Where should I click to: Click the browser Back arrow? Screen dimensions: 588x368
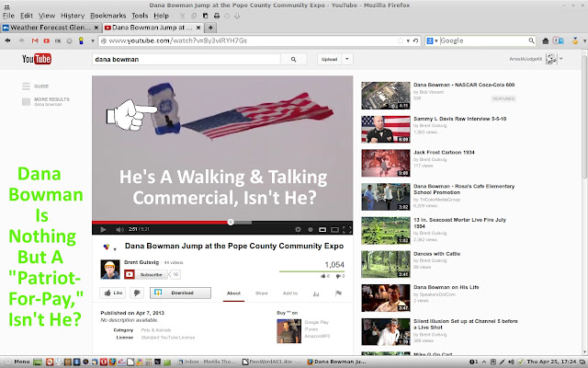[x=7, y=40]
